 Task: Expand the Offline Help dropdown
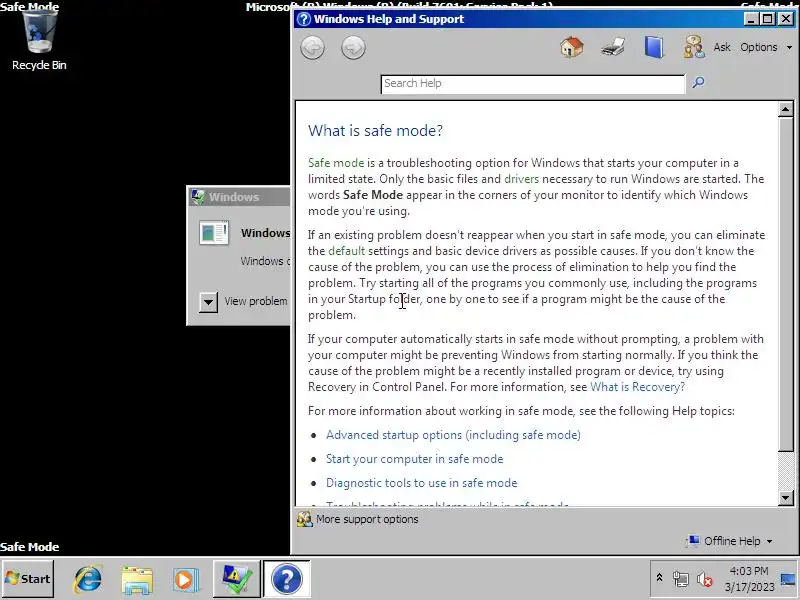point(730,541)
